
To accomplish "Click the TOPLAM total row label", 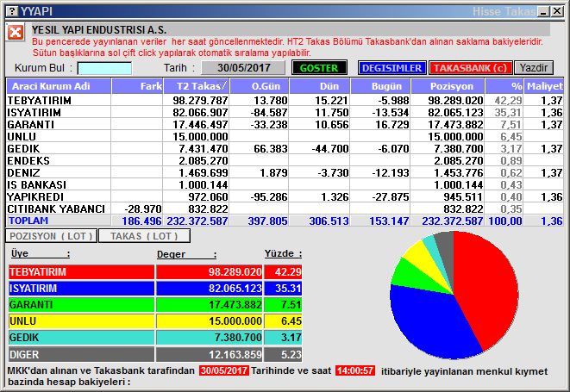I will click(x=28, y=221).
